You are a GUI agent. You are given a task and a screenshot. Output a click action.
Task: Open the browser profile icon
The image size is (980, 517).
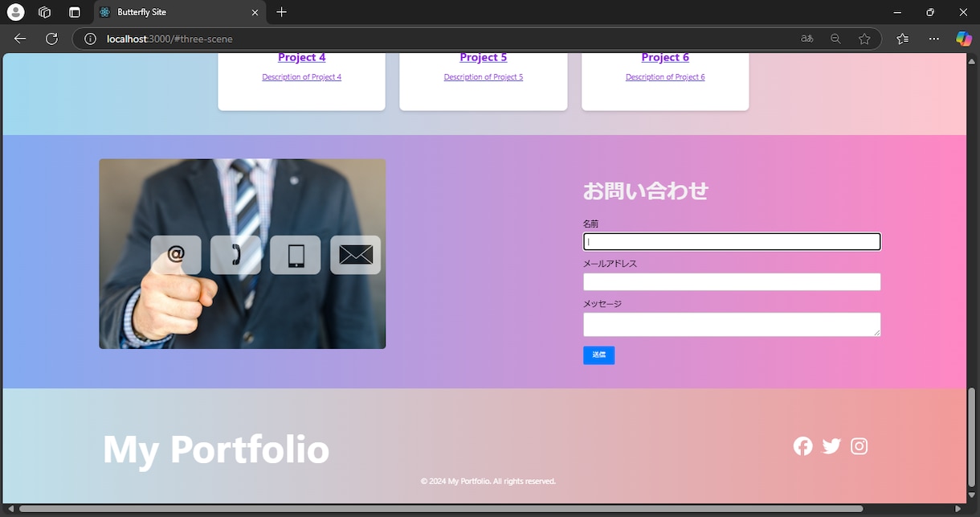point(15,12)
